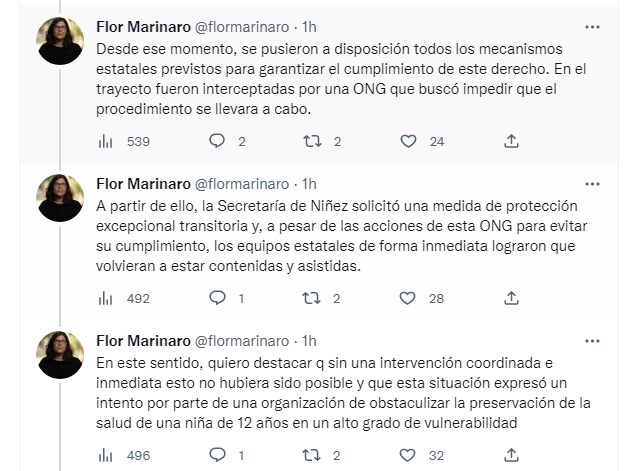Open the first tweet's profile avatar

[60, 42]
